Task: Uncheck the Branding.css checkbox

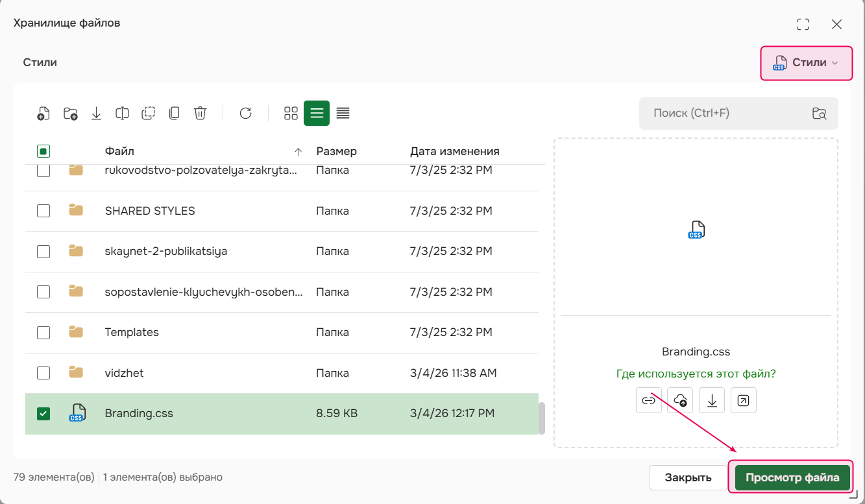Action: click(43, 413)
